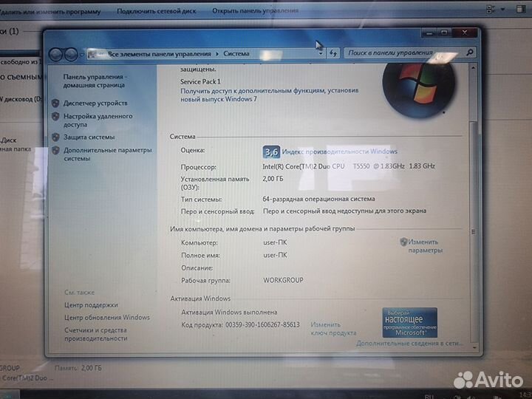Screen dimensions: 532x399
Task: Close the System window
Action: tap(465, 33)
